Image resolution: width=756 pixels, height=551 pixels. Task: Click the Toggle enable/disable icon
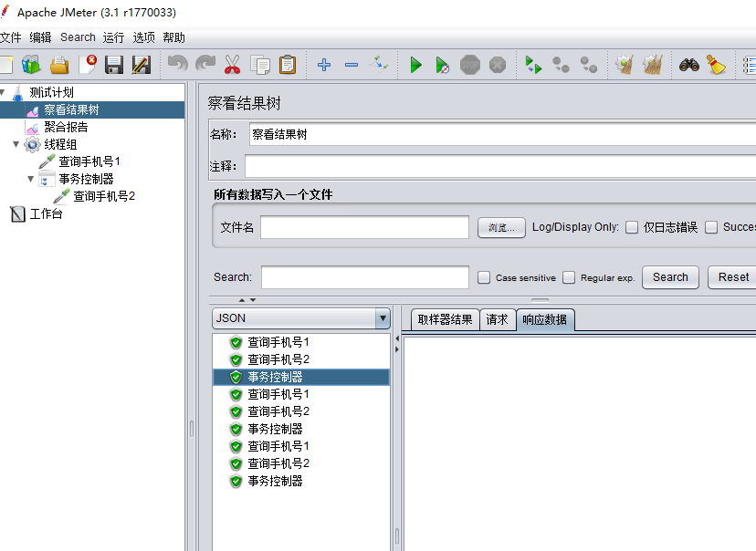pyautogui.click(x=379, y=65)
